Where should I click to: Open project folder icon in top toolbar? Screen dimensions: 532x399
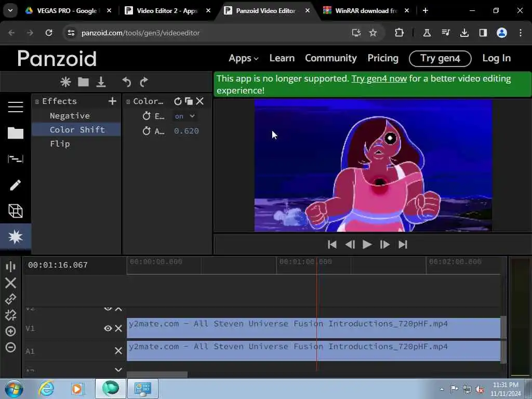point(83,82)
